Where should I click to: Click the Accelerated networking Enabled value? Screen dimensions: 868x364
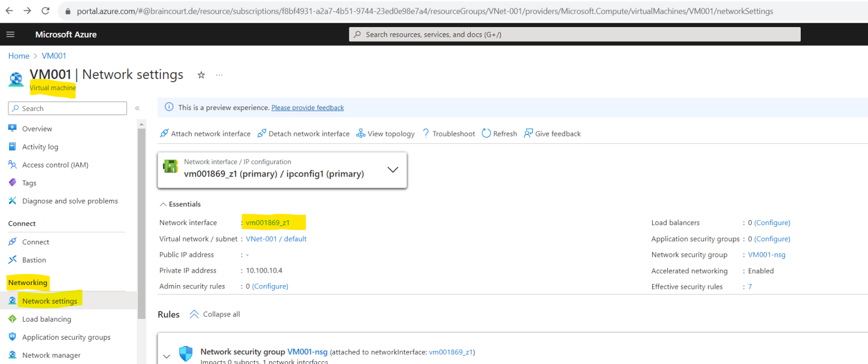(761, 271)
